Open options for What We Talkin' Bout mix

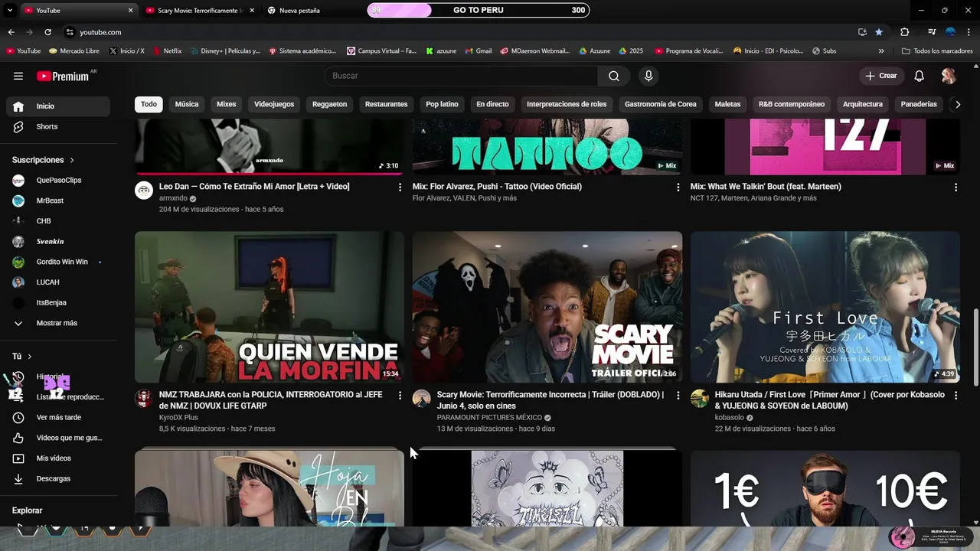[x=955, y=187]
